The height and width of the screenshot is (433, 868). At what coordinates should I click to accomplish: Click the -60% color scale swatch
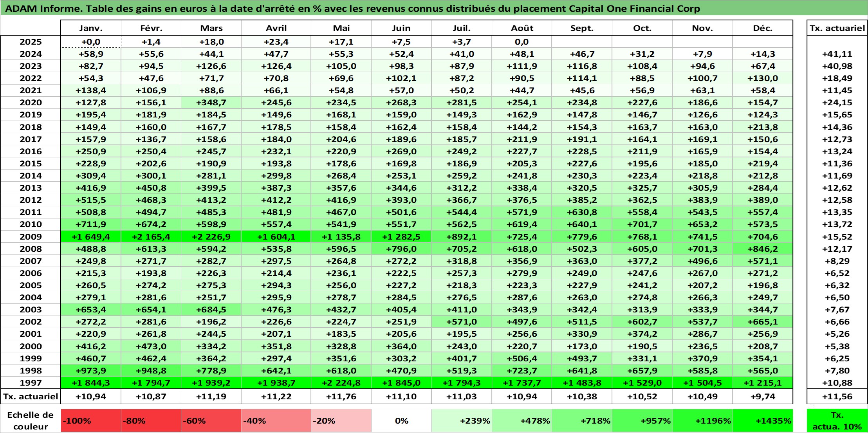pyautogui.click(x=211, y=421)
